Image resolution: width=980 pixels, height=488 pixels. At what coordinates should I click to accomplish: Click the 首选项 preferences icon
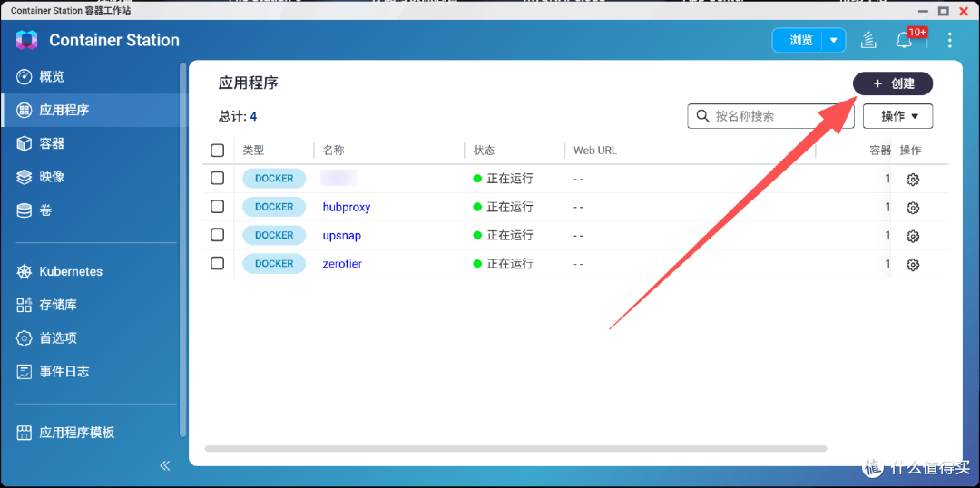pyautogui.click(x=24, y=338)
